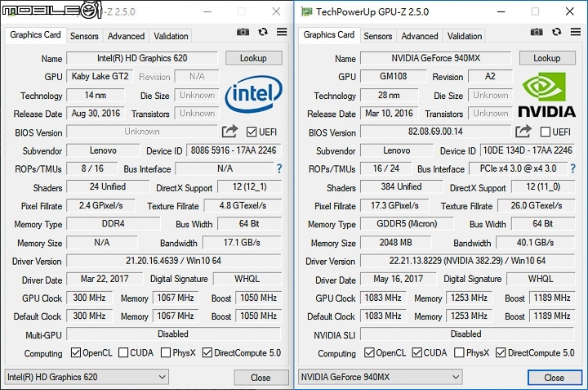Click the Intel logo
Screen dimensions: 588x390
point(253,94)
